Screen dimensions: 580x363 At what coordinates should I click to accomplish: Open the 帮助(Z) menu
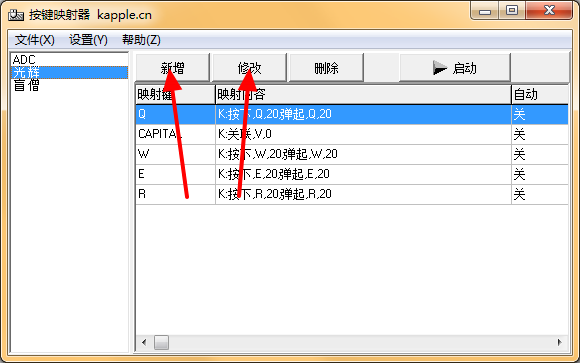[x=141, y=40]
